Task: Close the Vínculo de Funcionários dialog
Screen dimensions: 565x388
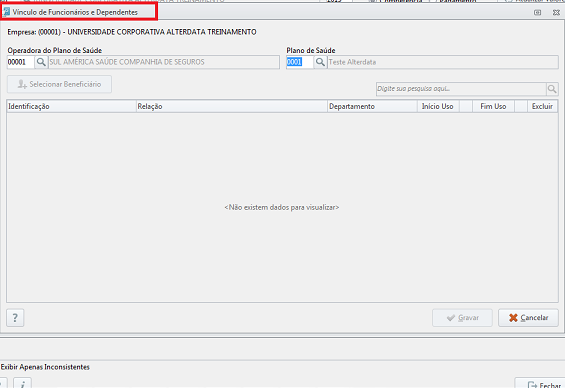Action: click(556, 13)
